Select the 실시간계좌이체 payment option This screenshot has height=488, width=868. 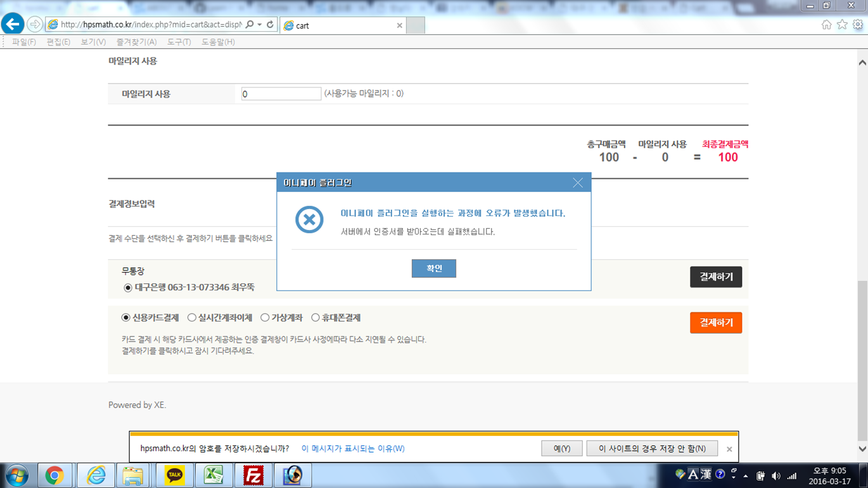click(192, 318)
